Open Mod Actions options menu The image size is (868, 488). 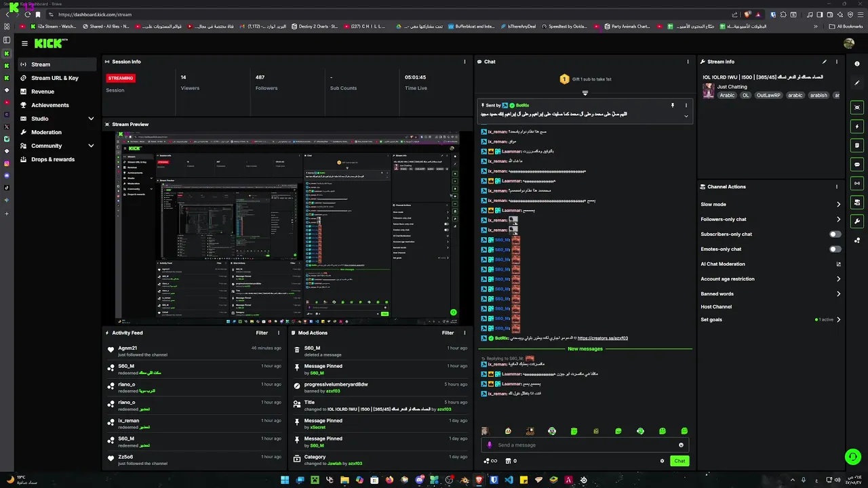465,333
